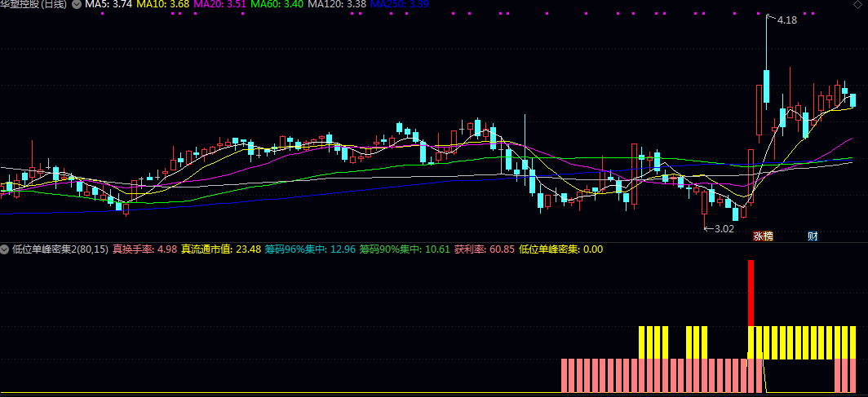Click the 真换手率: 4.98 value

click(145, 249)
